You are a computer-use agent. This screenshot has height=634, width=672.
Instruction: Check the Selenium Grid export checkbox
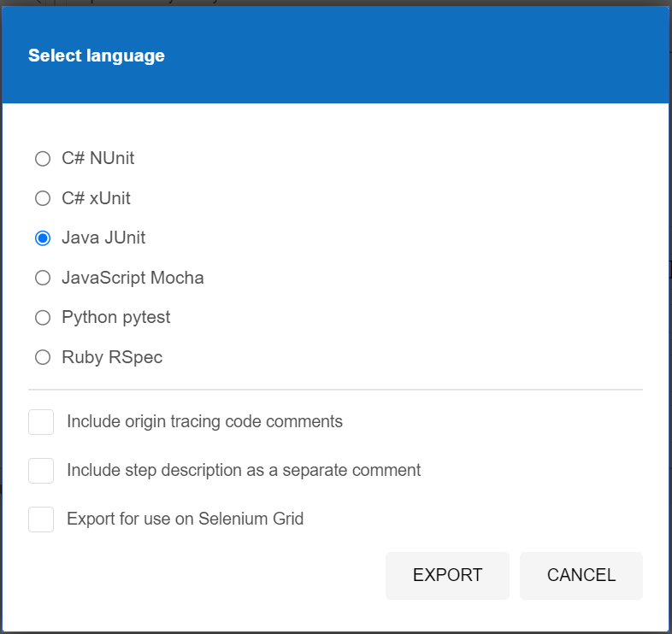[x=41, y=520]
